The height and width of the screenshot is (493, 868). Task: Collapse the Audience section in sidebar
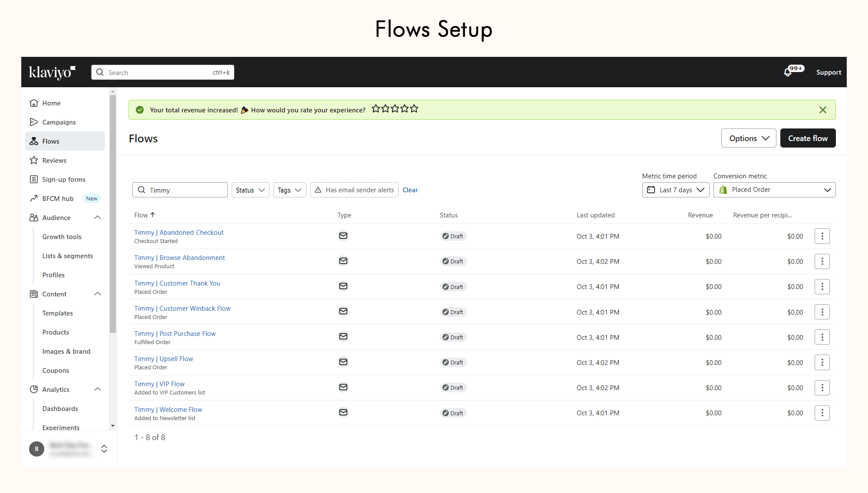click(98, 217)
